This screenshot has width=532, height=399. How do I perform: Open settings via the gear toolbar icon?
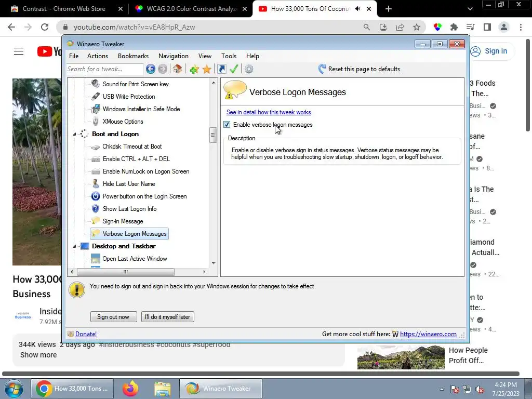[x=249, y=69]
